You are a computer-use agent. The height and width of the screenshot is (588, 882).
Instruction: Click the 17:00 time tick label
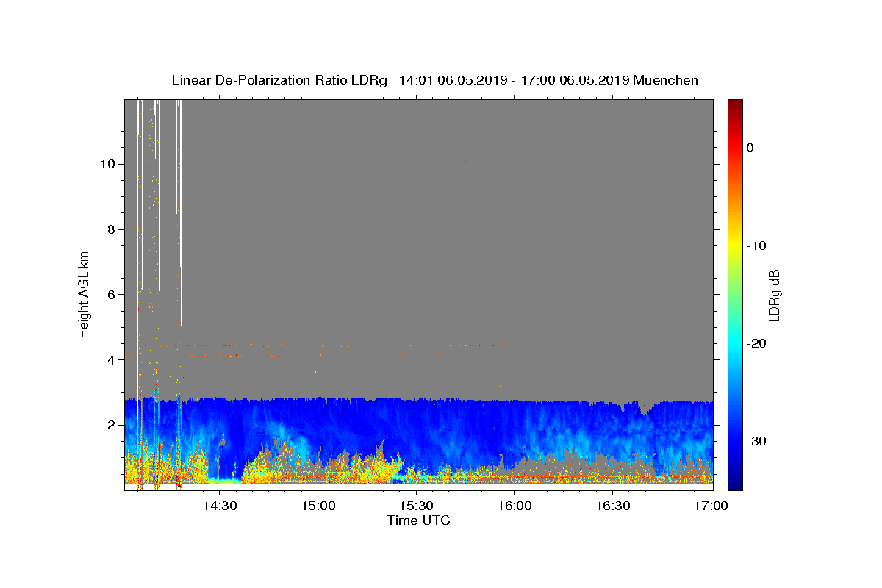pyautogui.click(x=711, y=506)
